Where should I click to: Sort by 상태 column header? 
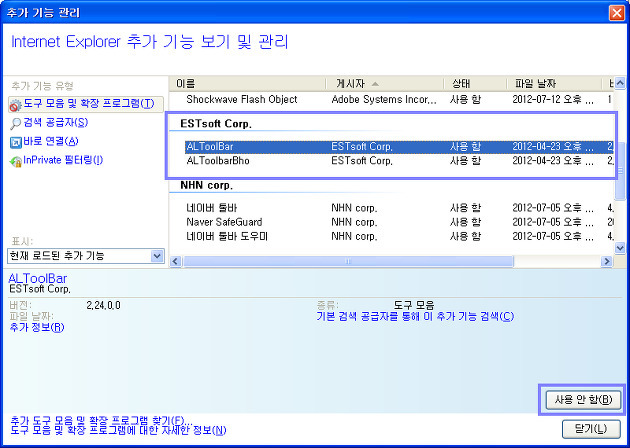(x=475, y=84)
